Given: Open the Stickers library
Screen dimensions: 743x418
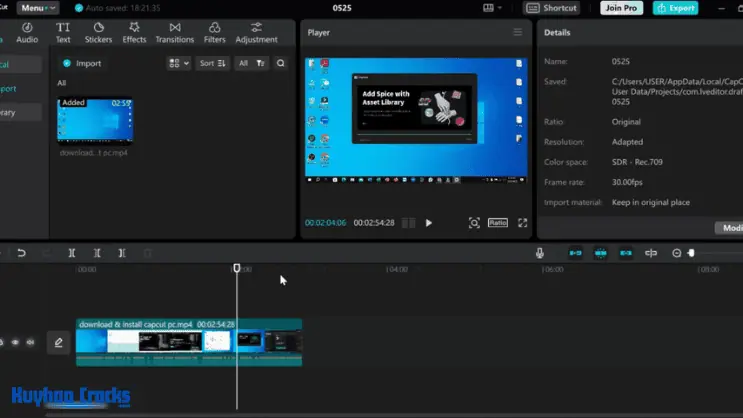Looking at the screenshot, I should point(98,33).
